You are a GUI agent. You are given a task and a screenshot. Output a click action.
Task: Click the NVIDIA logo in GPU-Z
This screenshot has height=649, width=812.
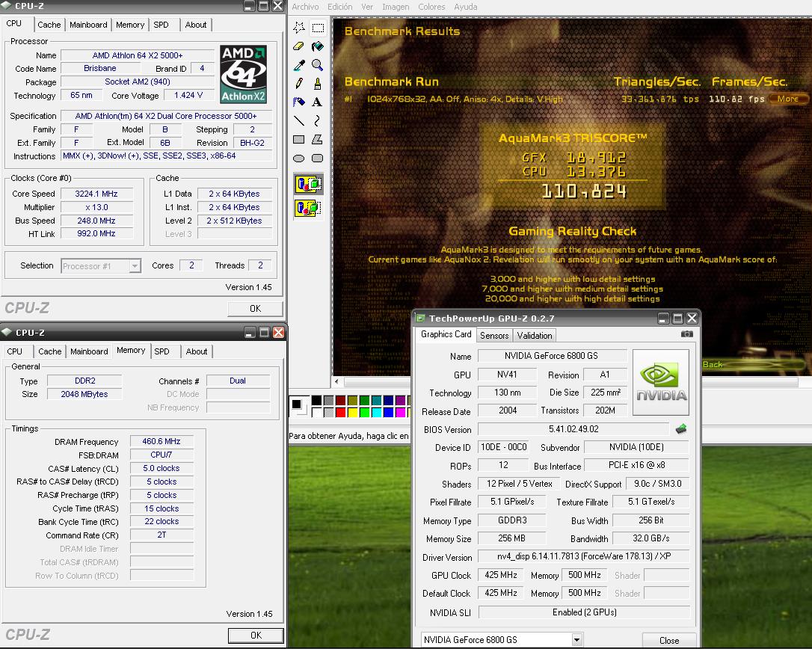point(661,382)
